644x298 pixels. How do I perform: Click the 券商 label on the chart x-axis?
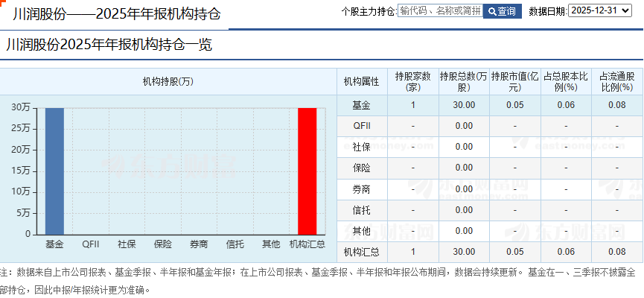click(x=199, y=244)
